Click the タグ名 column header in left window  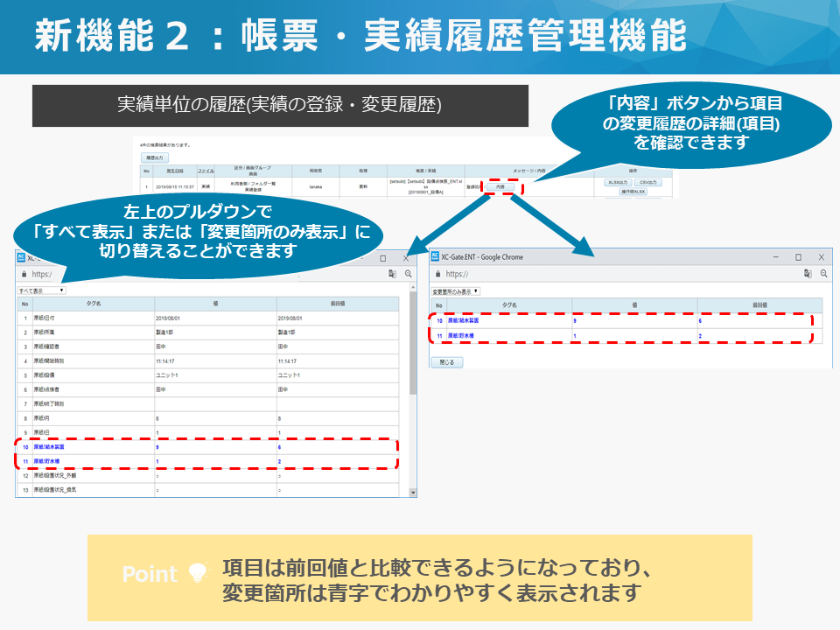(94, 304)
